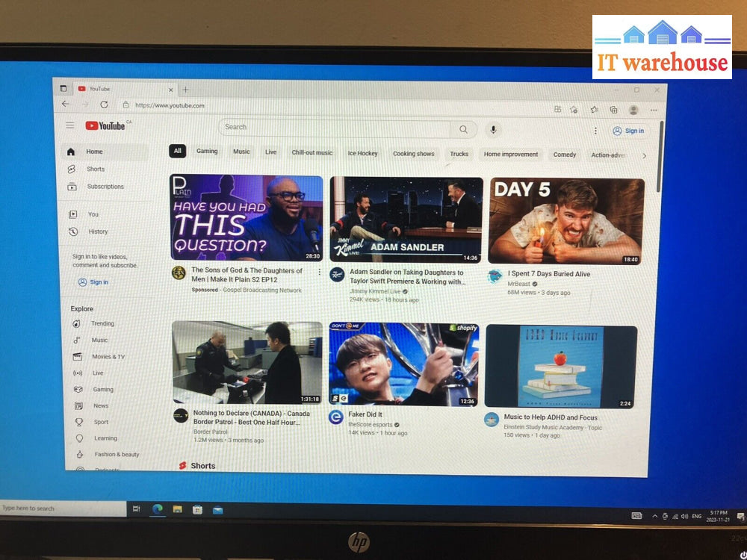The image size is (747, 560).
Task: Start voice search with microphone icon
Action: pos(493,130)
